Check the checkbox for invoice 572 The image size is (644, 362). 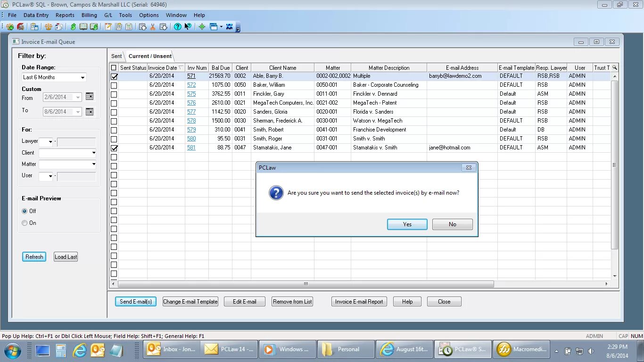pos(114,85)
